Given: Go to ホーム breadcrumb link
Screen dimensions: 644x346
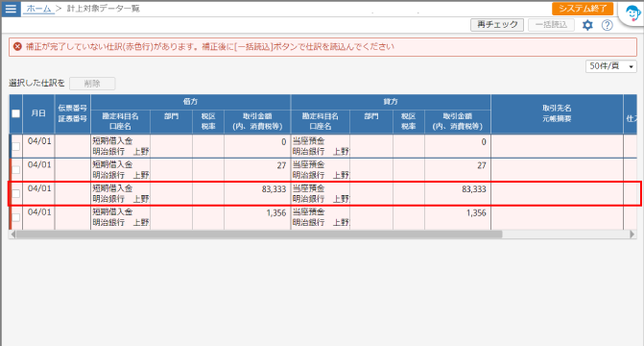Looking at the screenshot, I should [x=38, y=9].
